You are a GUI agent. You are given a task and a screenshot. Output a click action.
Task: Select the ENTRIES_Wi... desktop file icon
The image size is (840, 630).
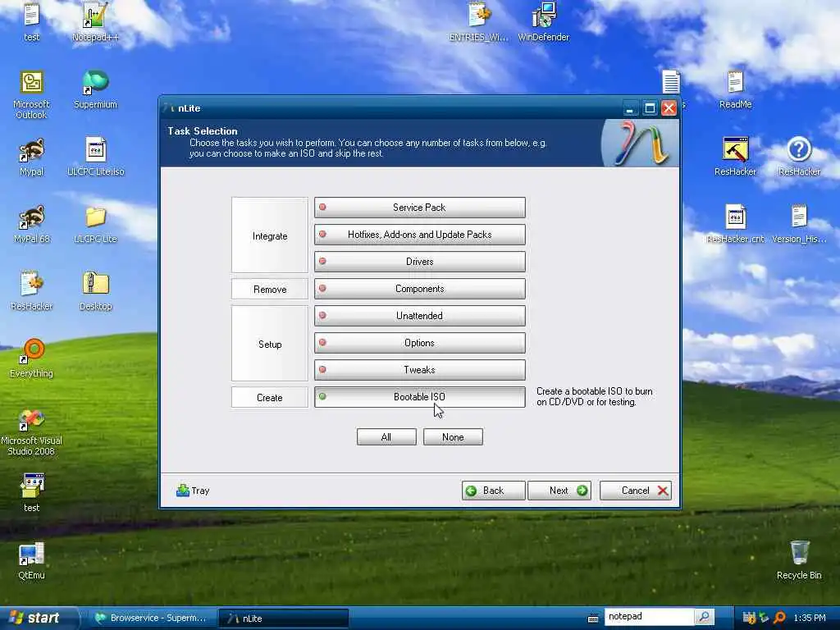(479, 22)
